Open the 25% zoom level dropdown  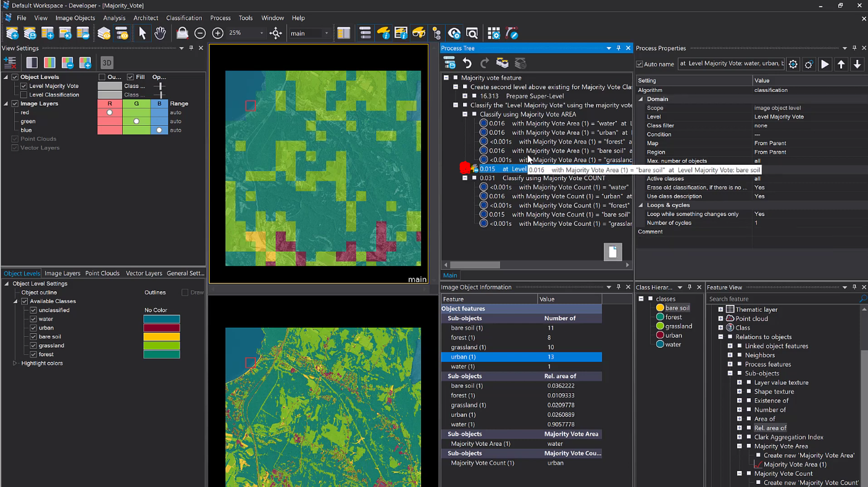[x=261, y=33]
